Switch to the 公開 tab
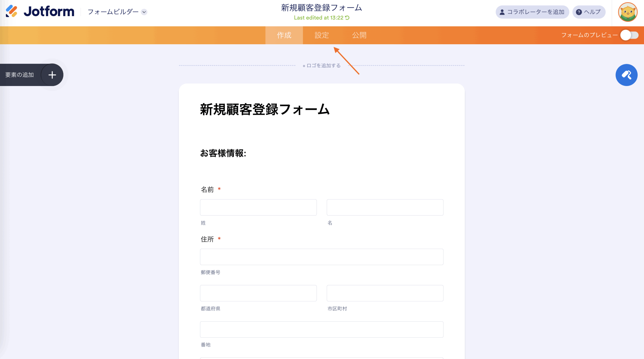This screenshot has width=644, height=359. [x=359, y=35]
